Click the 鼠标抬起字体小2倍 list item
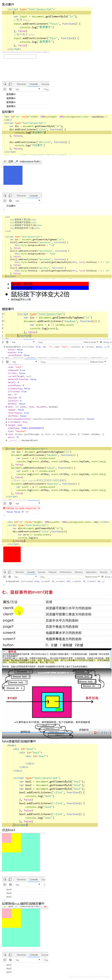Screen dimensions: 112x980 pyautogui.click(x=21, y=299)
